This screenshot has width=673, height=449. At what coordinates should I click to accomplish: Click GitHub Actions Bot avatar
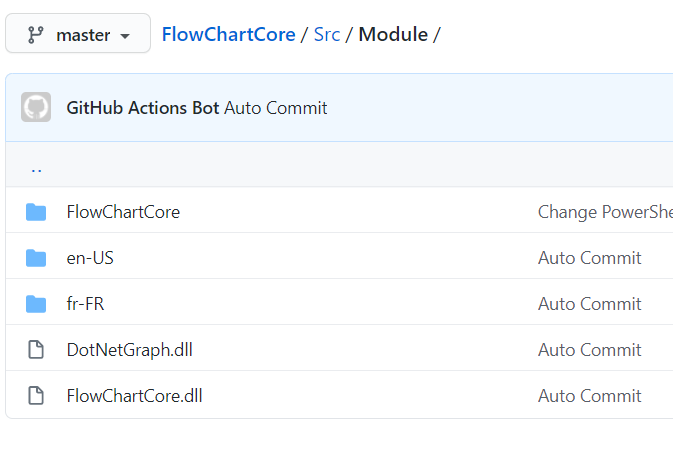[x=36, y=108]
